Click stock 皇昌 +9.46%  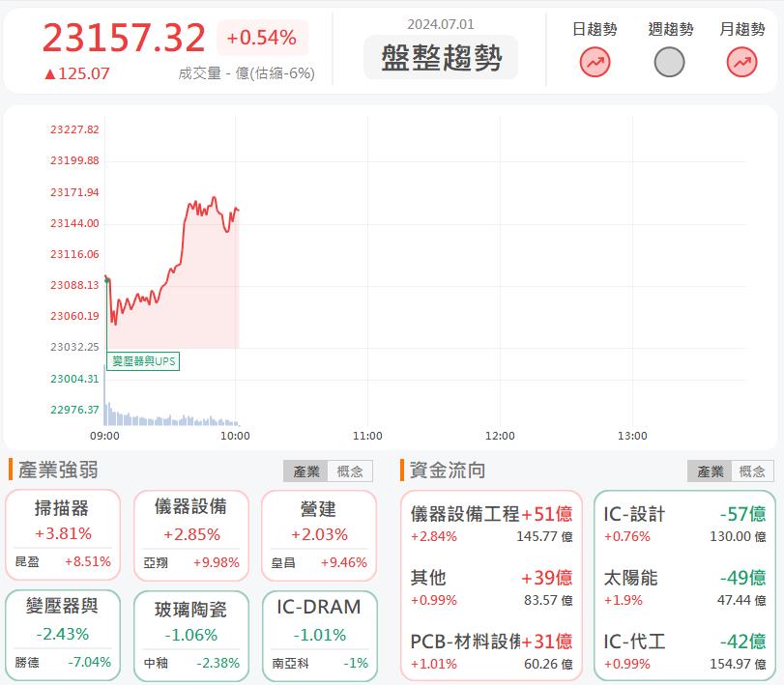[319, 562]
